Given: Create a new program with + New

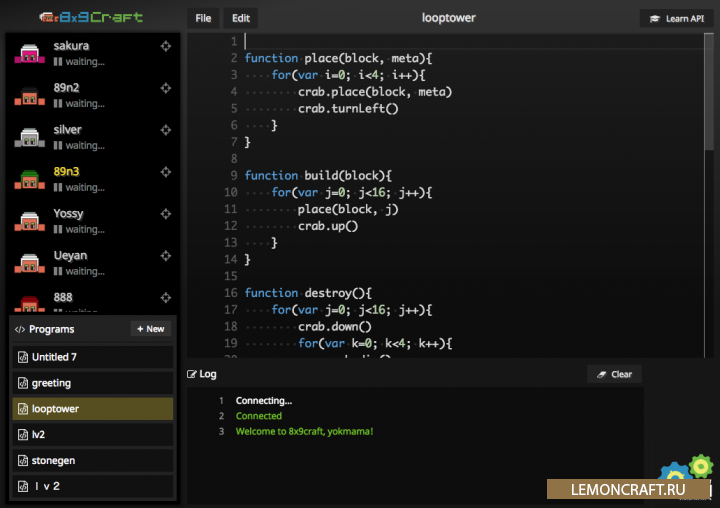Looking at the screenshot, I should point(150,329).
